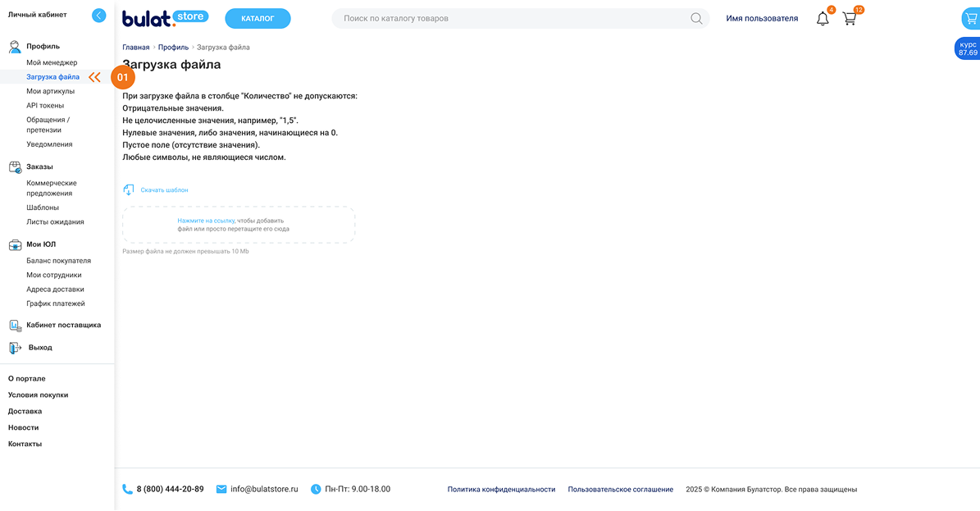Open the Имя пользователя user menu
This screenshot has height=511, width=980.
tap(762, 18)
